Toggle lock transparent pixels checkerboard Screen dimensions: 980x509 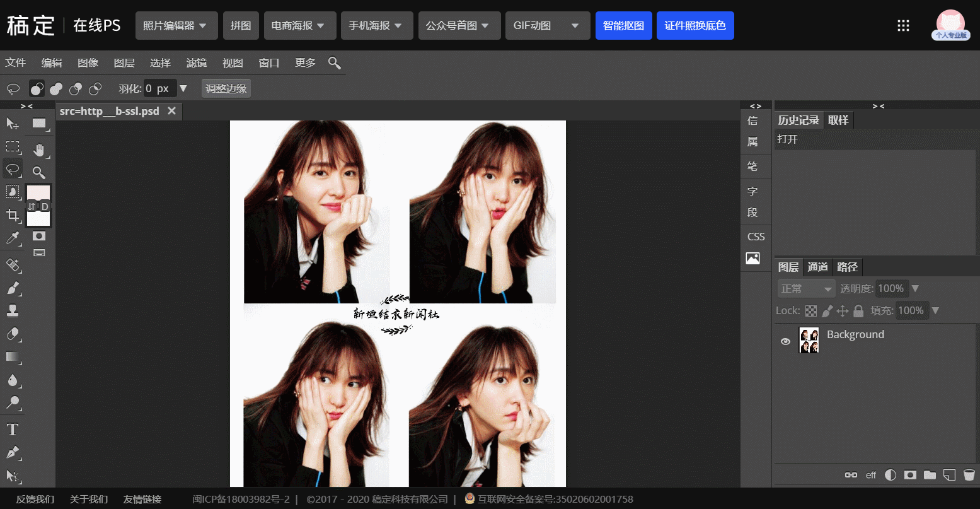(812, 310)
